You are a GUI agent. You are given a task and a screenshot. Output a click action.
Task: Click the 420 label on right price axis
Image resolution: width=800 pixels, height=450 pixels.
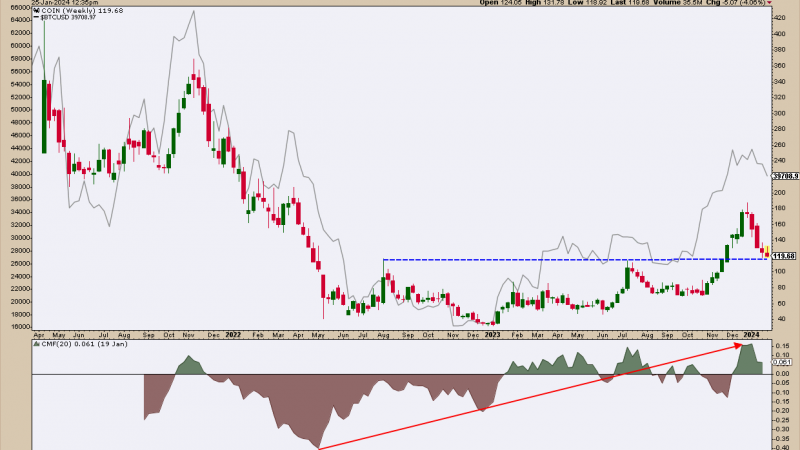pyautogui.click(x=780, y=18)
